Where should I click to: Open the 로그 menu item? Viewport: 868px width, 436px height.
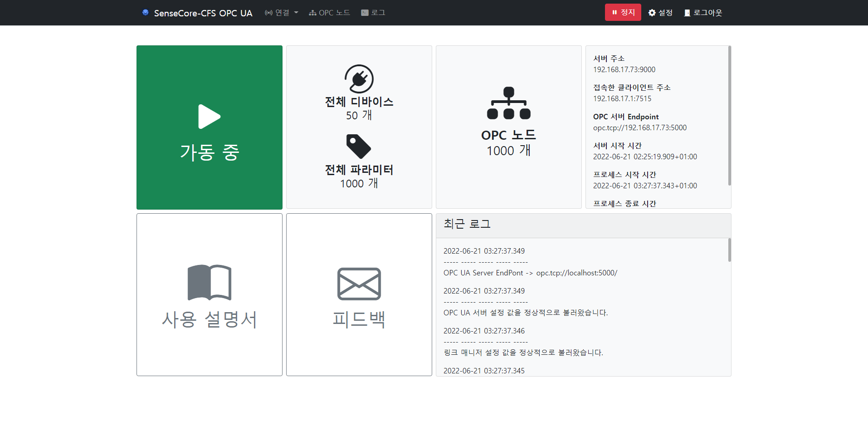373,13
